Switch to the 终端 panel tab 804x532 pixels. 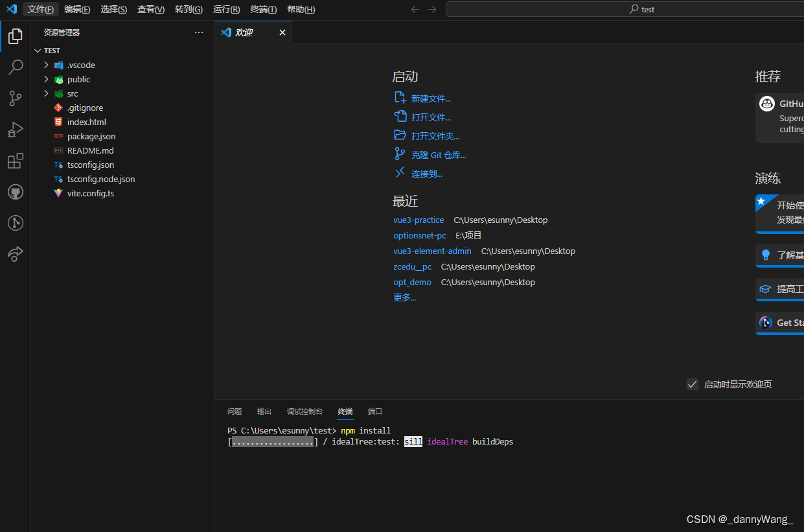click(345, 411)
